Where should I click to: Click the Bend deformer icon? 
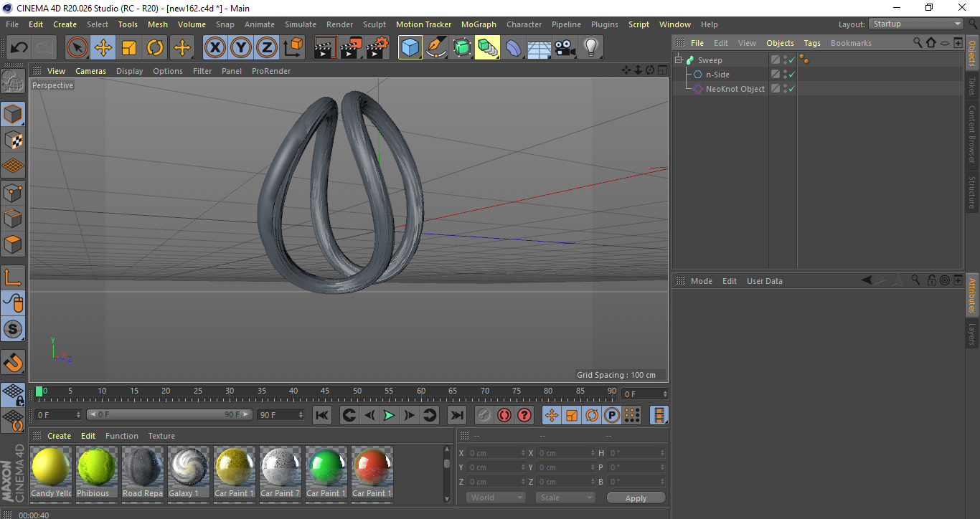(514, 48)
